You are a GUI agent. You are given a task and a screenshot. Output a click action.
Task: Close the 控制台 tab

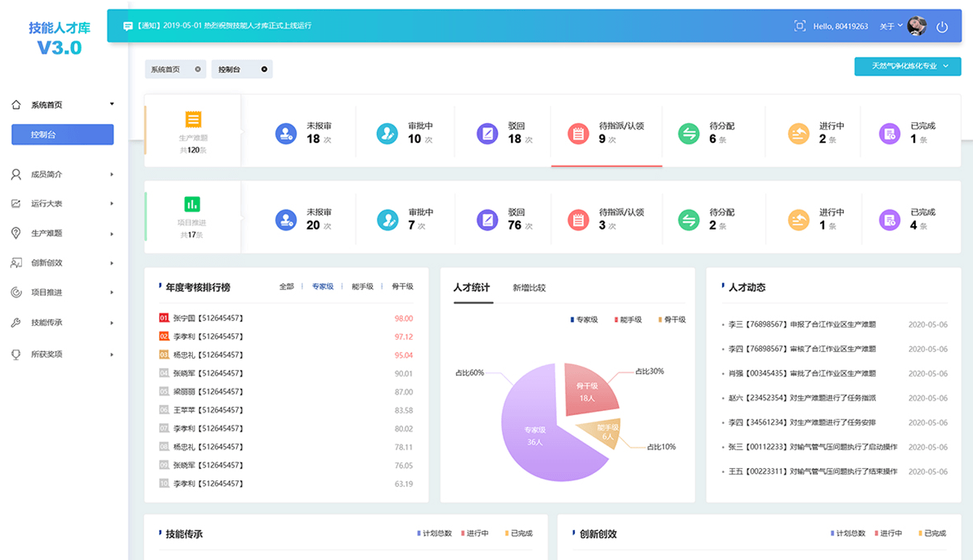(264, 70)
